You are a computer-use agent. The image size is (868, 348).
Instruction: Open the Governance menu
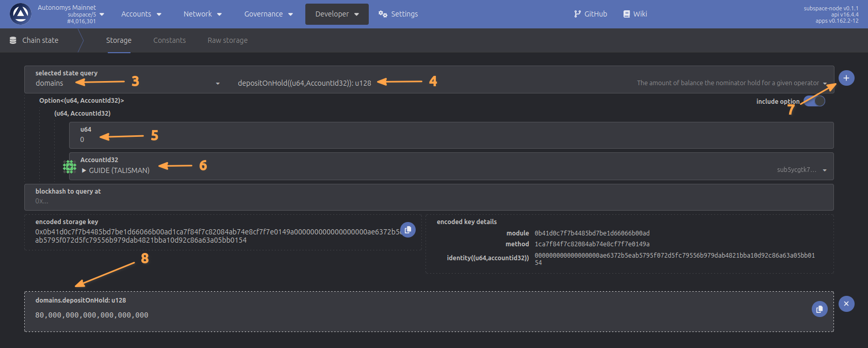click(x=268, y=14)
